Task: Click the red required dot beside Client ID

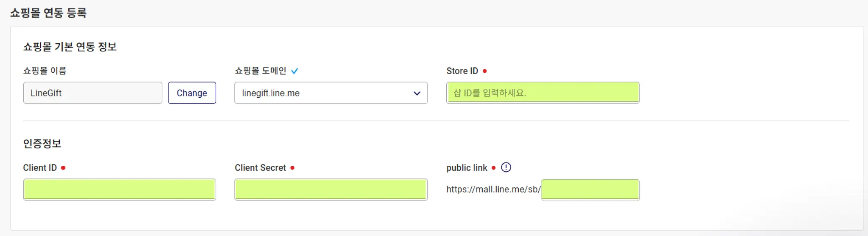Action: tap(63, 168)
